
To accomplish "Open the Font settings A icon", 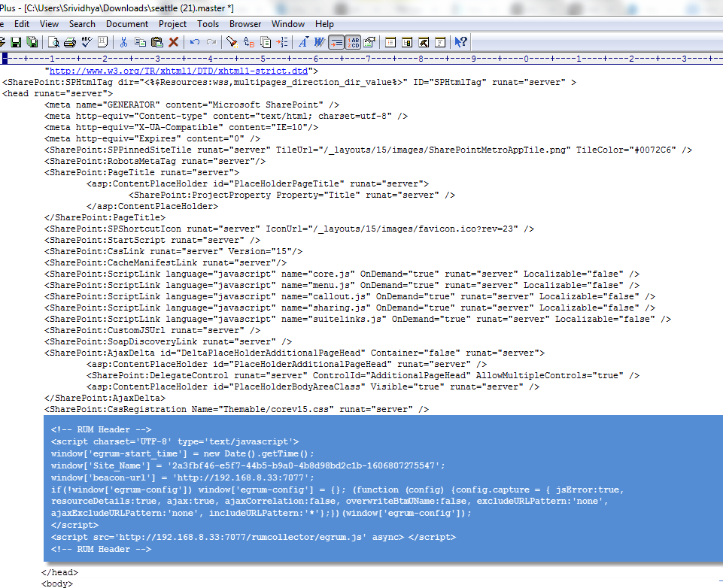I will 303,42.
